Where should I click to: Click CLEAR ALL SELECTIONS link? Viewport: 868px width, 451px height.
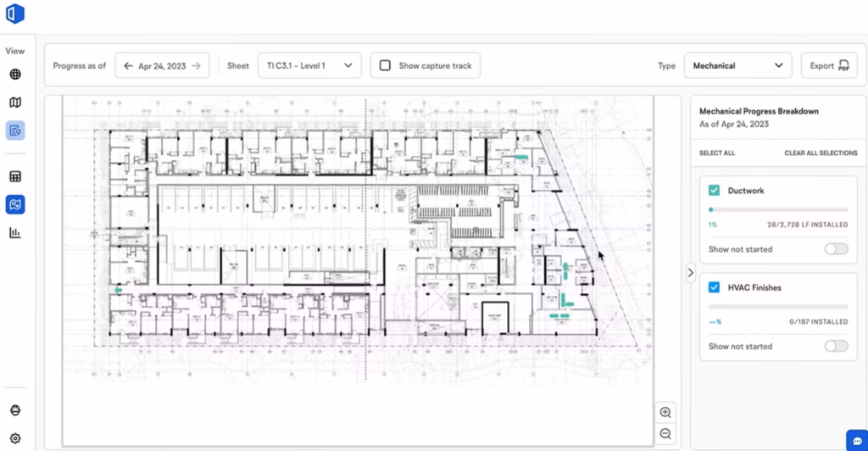[x=821, y=153]
